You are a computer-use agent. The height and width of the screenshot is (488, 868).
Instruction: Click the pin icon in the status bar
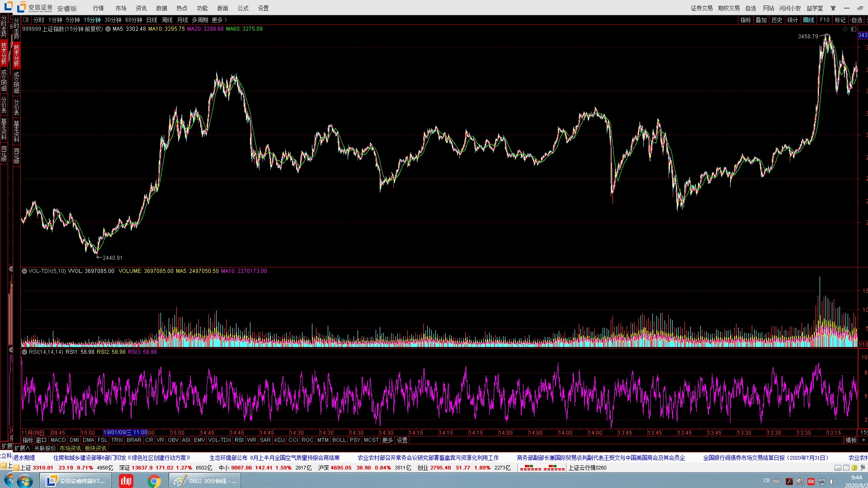point(863,468)
